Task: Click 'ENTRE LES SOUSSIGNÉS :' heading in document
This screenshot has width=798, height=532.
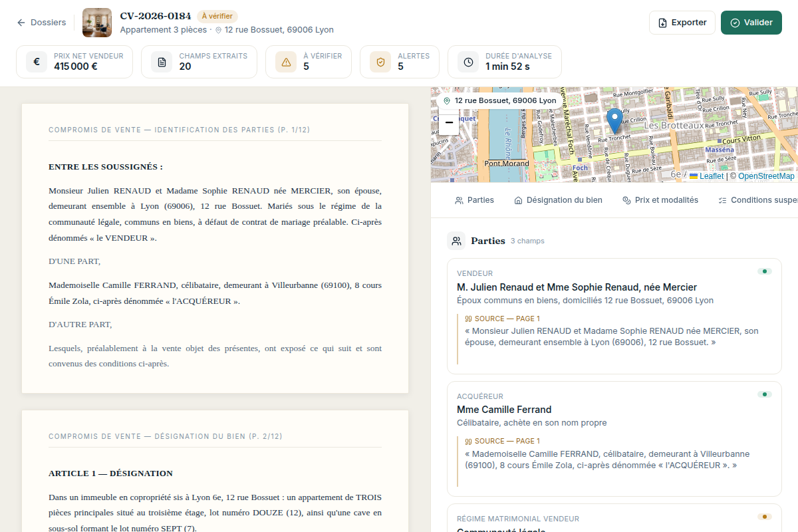Action: [x=106, y=167]
